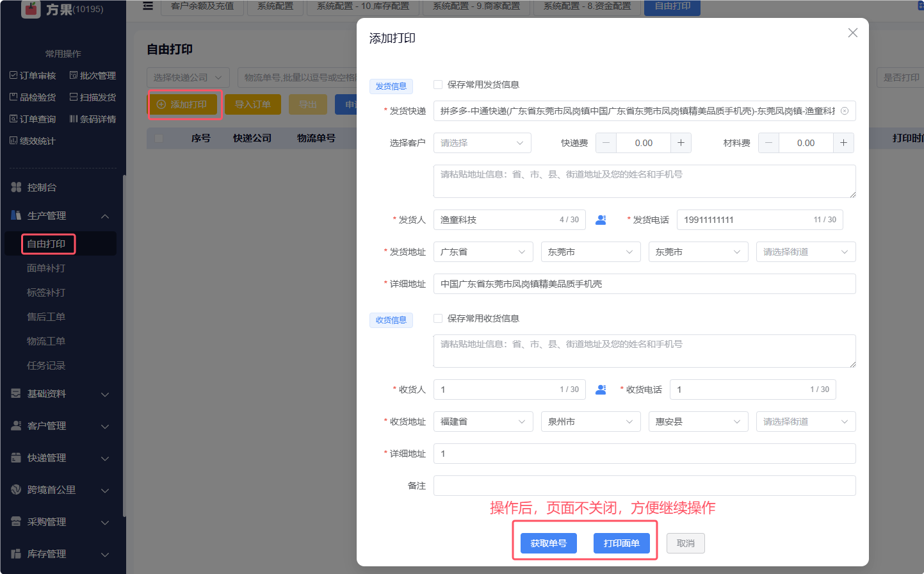Toggle the sidebar collapse hamburger icon
Viewport: 924px width, 574px height.
[x=148, y=6]
